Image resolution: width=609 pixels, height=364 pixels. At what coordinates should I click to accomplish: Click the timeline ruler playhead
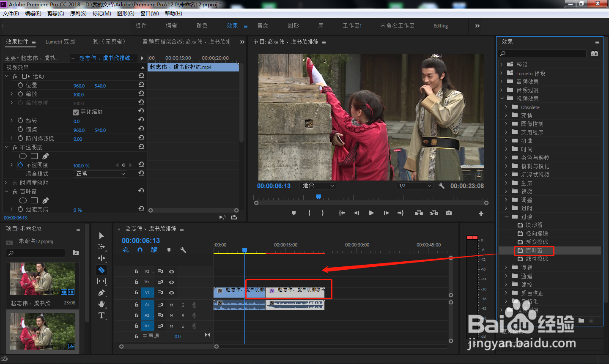pos(244,251)
